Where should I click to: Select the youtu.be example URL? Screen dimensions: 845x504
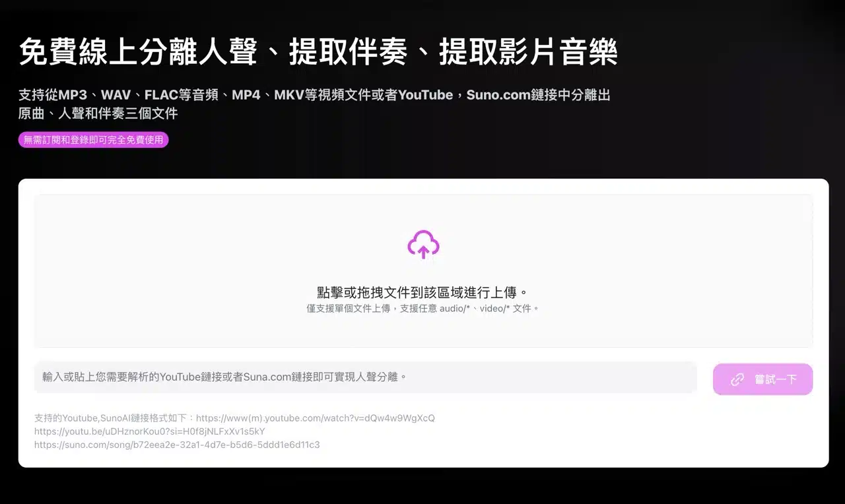pos(149,431)
